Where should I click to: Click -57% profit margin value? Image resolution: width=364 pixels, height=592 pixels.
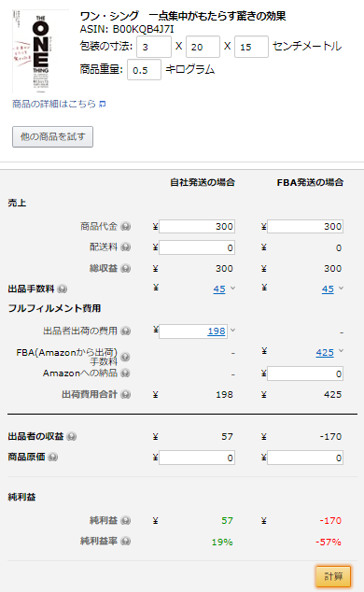(x=329, y=543)
